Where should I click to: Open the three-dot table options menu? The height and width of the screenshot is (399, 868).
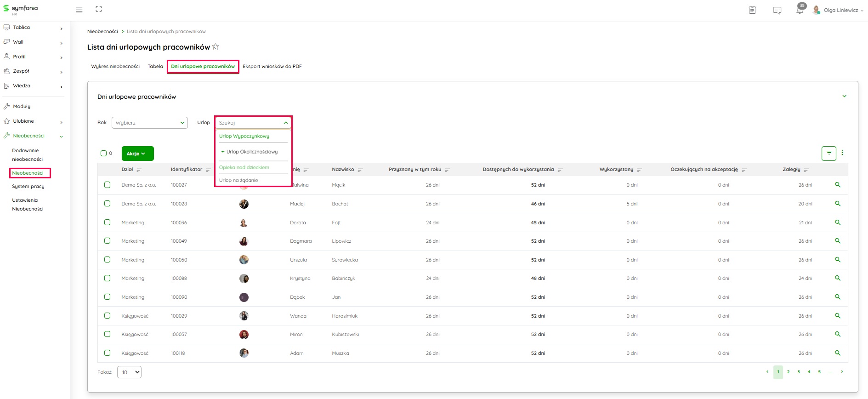tap(842, 153)
